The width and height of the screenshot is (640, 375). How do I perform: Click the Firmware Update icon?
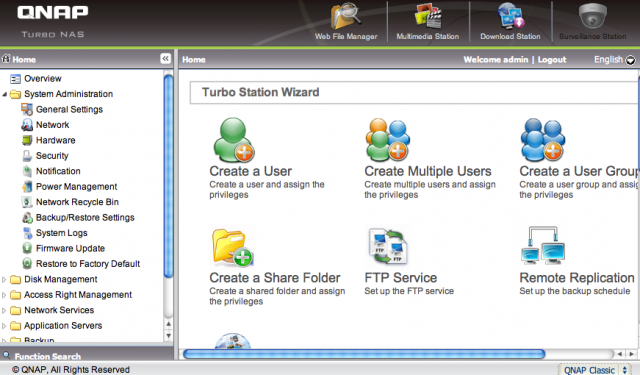tap(27, 248)
